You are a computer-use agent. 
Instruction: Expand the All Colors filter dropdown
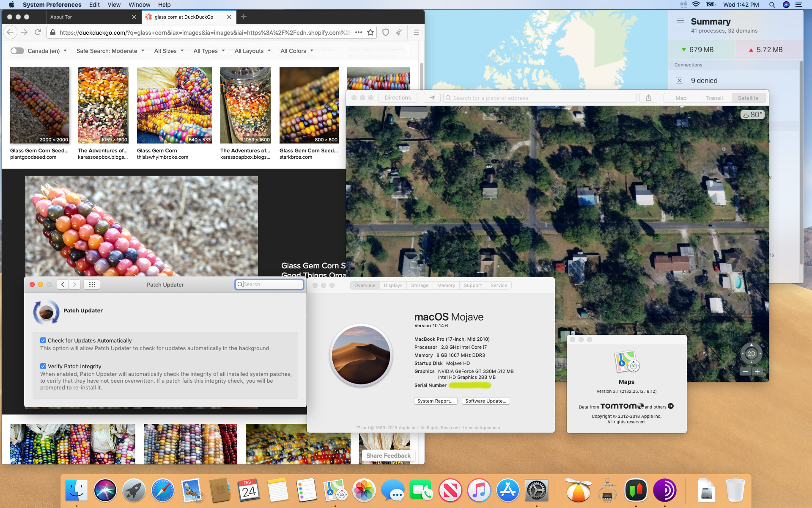[296, 51]
